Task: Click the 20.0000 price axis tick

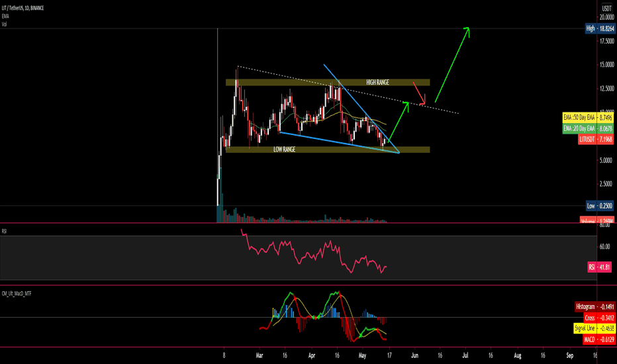Action: tap(607, 17)
